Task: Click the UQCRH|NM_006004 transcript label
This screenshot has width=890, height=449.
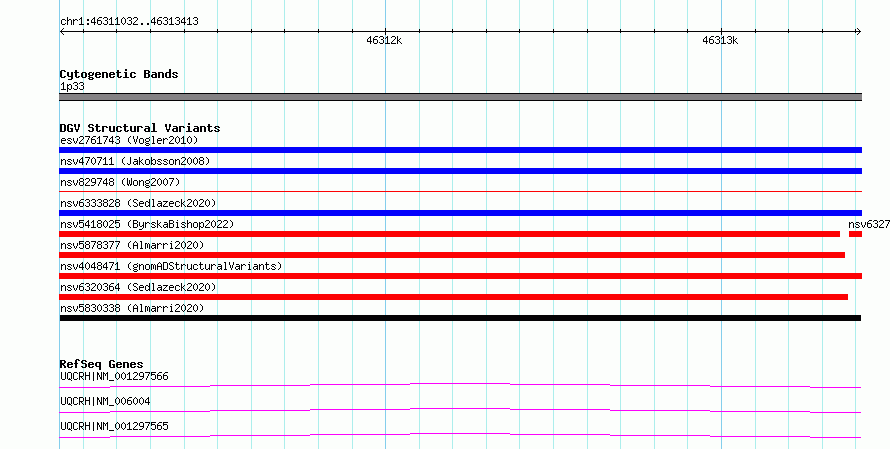Action: click(x=105, y=401)
